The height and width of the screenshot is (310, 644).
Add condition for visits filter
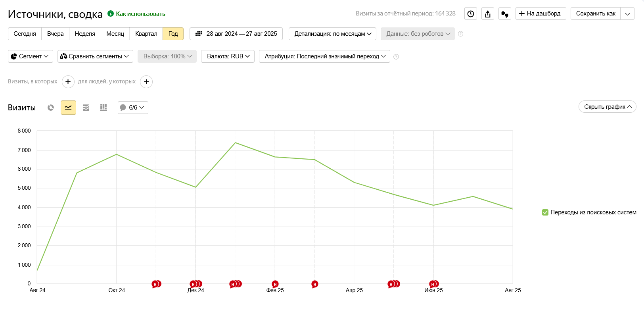(68, 82)
